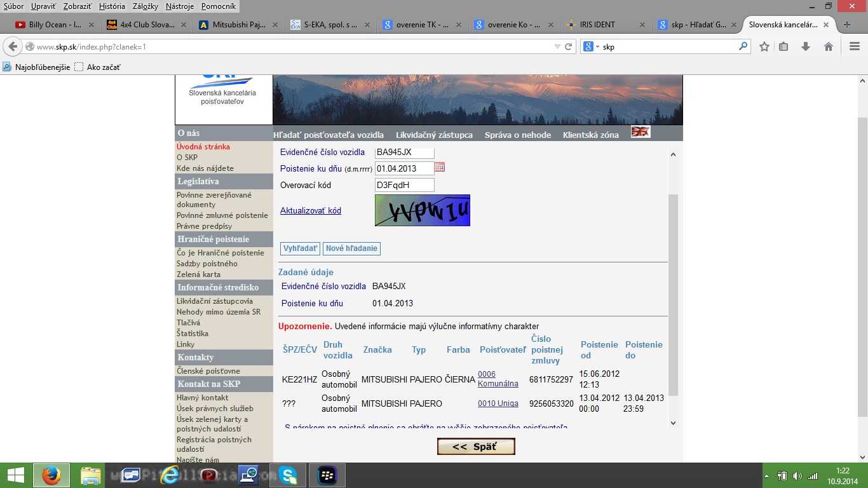The height and width of the screenshot is (488, 868).
Task: Open Zelená karta sidebar link
Action: [x=198, y=274]
